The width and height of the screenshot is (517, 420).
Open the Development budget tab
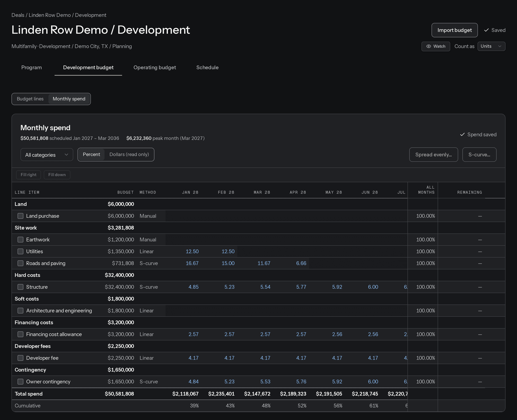(x=88, y=67)
